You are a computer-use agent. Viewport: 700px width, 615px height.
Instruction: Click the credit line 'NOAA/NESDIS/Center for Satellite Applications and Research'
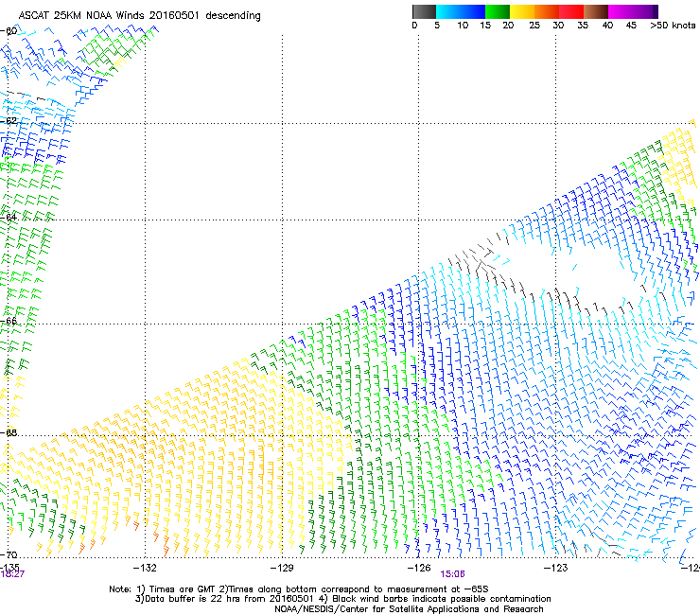point(409,609)
